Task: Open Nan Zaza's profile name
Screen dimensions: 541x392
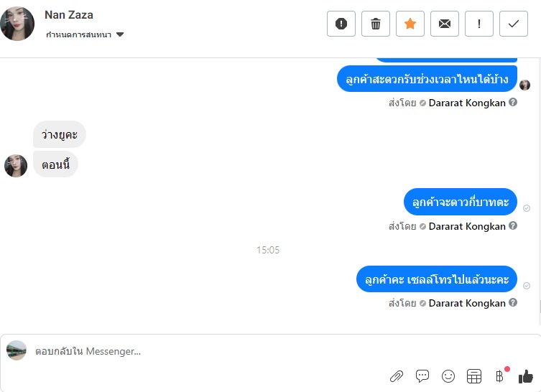Action: (69, 15)
